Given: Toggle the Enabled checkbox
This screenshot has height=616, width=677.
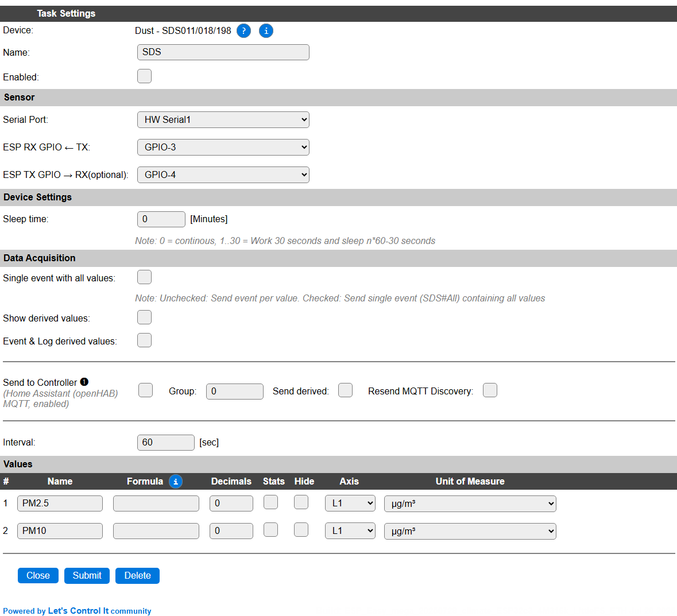Looking at the screenshot, I should pyautogui.click(x=144, y=76).
